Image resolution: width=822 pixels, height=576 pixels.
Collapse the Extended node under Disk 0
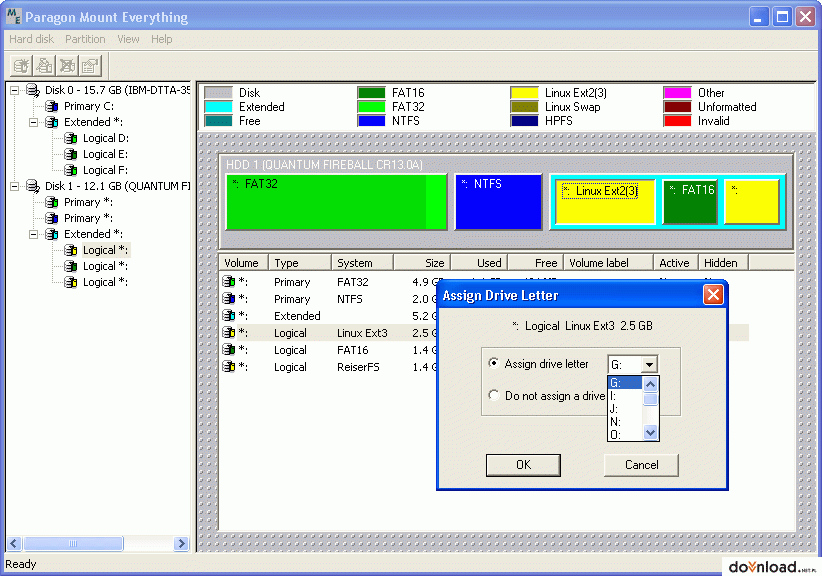pos(34,122)
